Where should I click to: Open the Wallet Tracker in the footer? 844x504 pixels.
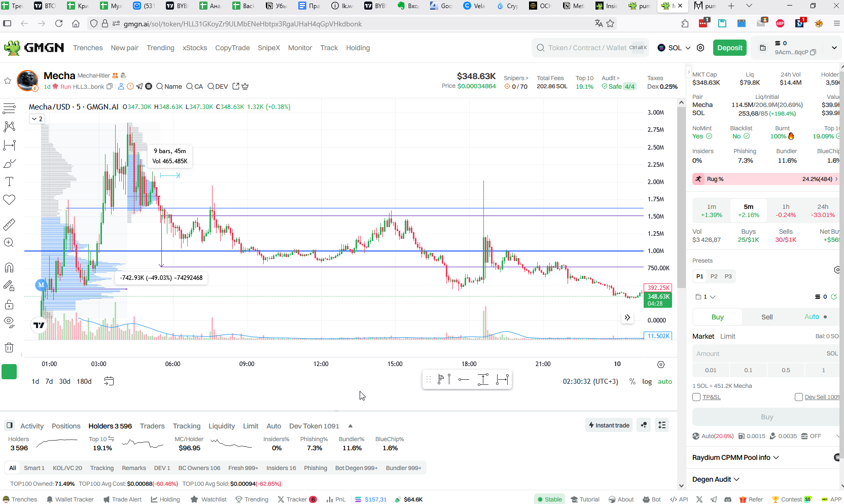70,499
